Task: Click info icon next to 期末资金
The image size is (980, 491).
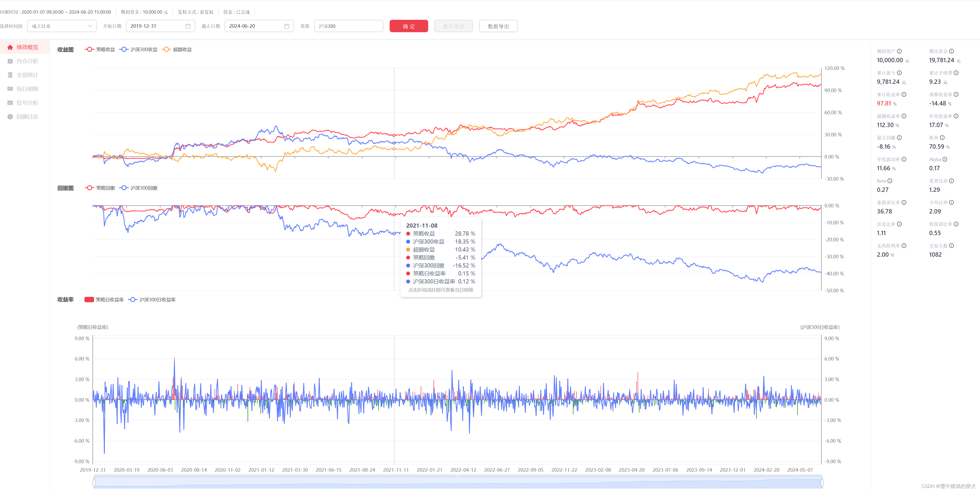Action: click(951, 51)
